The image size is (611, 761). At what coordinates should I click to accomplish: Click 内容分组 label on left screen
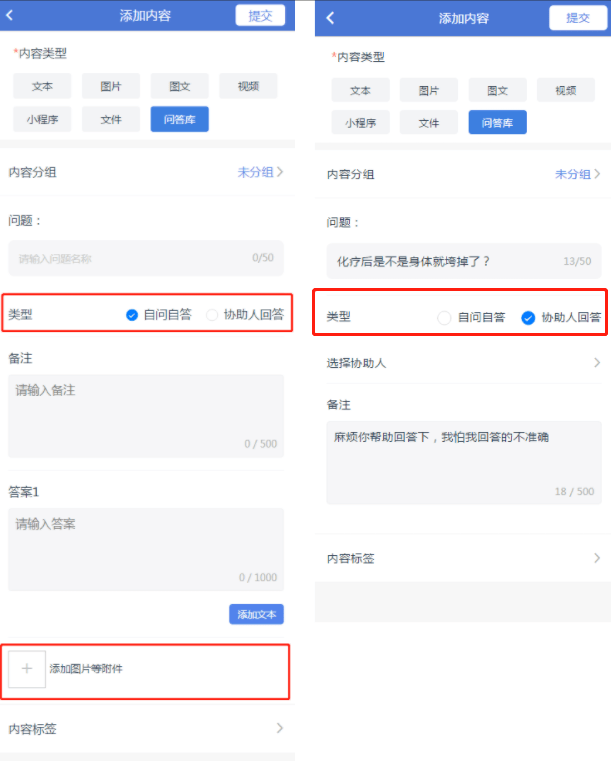tap(33, 172)
